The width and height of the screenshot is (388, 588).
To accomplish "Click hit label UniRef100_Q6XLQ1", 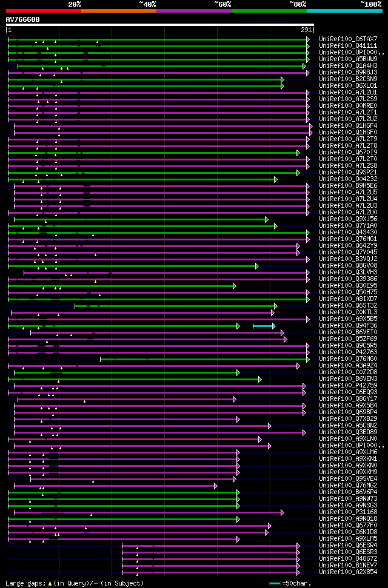I will click(348, 86).
